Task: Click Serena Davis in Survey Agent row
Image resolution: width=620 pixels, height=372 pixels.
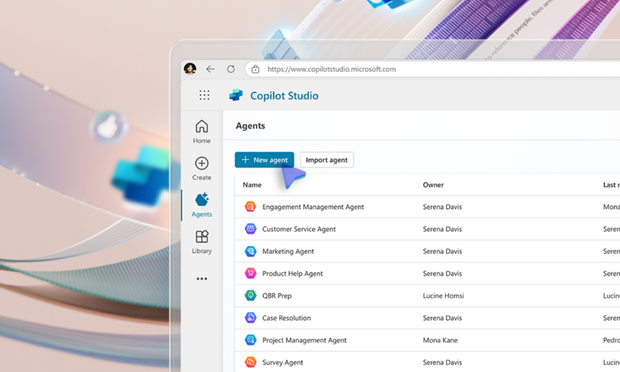Action: (x=442, y=362)
